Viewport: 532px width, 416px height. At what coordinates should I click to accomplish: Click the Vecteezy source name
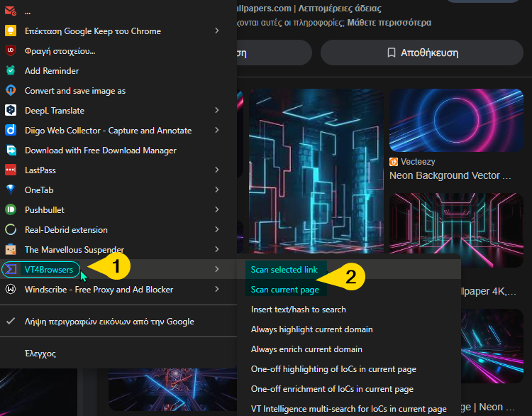[418, 162]
